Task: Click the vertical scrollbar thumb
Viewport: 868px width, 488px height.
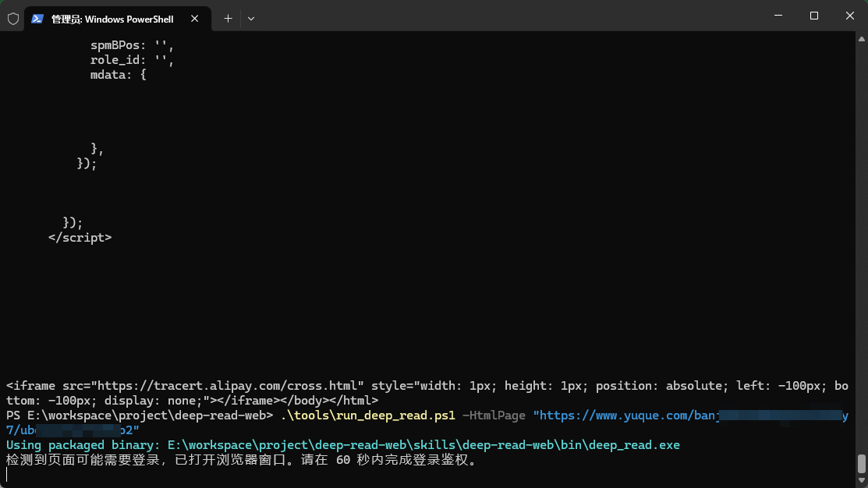Action: [x=861, y=464]
